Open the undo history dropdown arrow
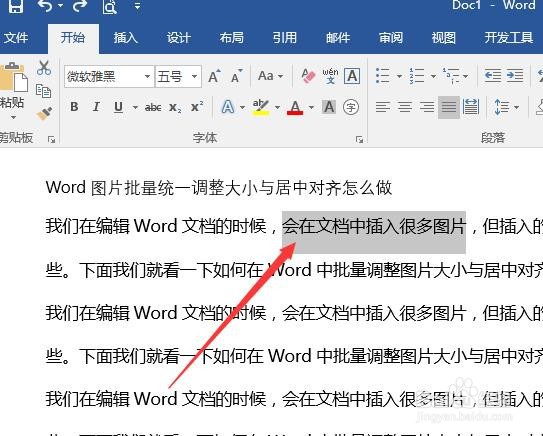Screen dimensions: 543x436 click(x=60, y=6)
